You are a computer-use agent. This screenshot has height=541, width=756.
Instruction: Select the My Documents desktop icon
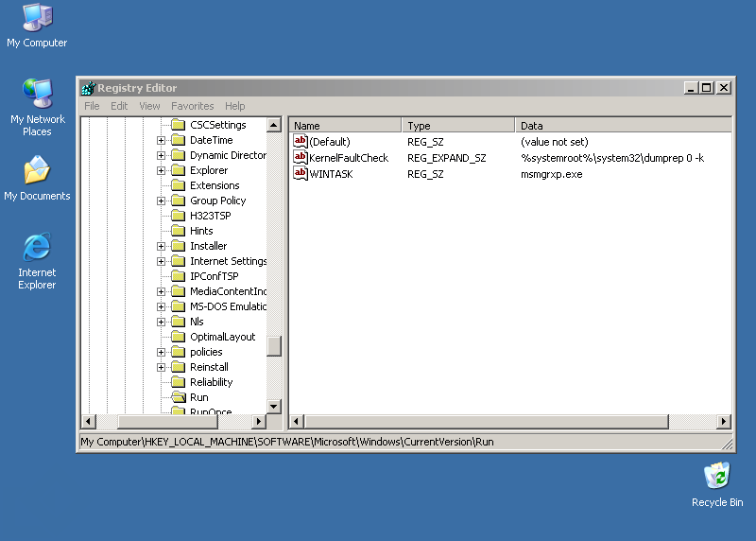[37, 178]
